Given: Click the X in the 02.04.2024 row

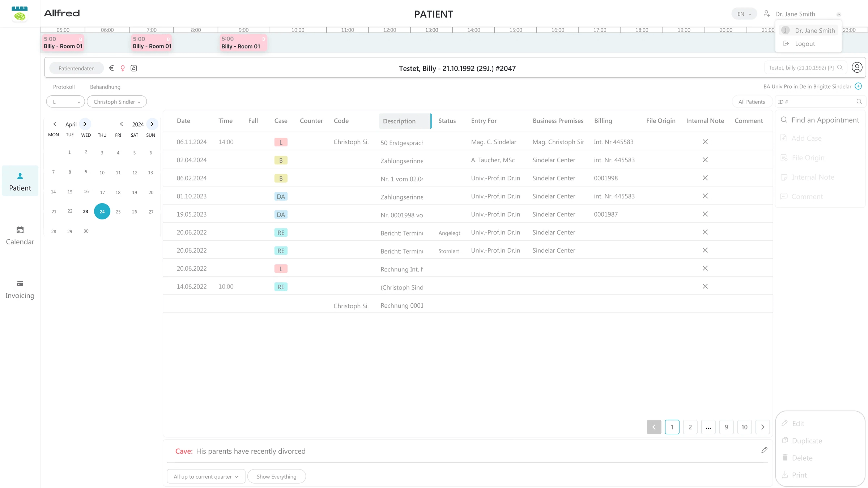Looking at the screenshot, I should click(705, 160).
